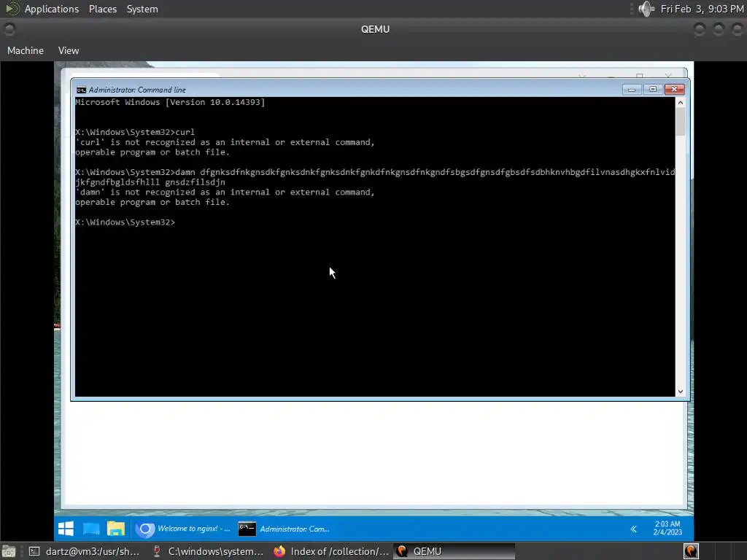Viewport: 747px width, 560px height.
Task: Click the last X:\Windows\System32> prompt
Action: tap(125, 222)
